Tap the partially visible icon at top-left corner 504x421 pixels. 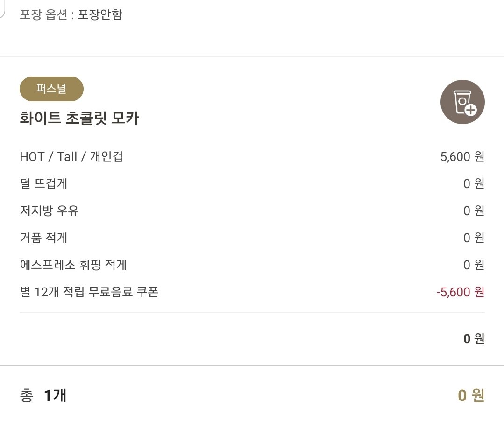(x=2, y=9)
